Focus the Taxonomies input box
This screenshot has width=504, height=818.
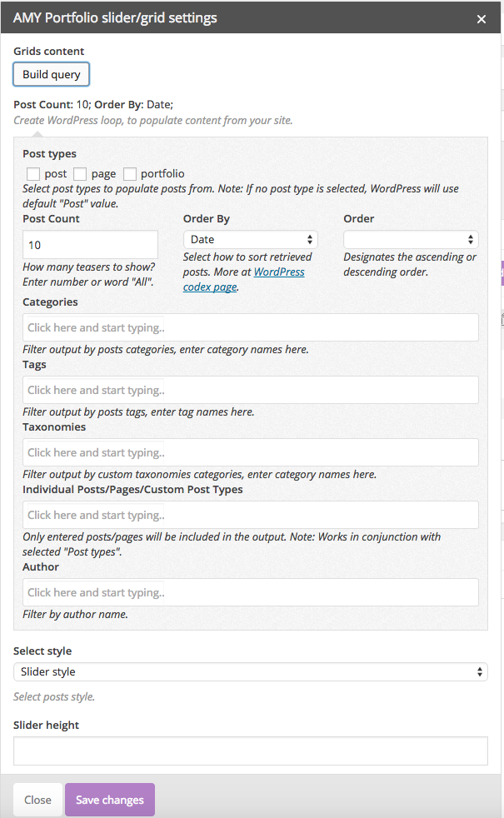(x=250, y=452)
